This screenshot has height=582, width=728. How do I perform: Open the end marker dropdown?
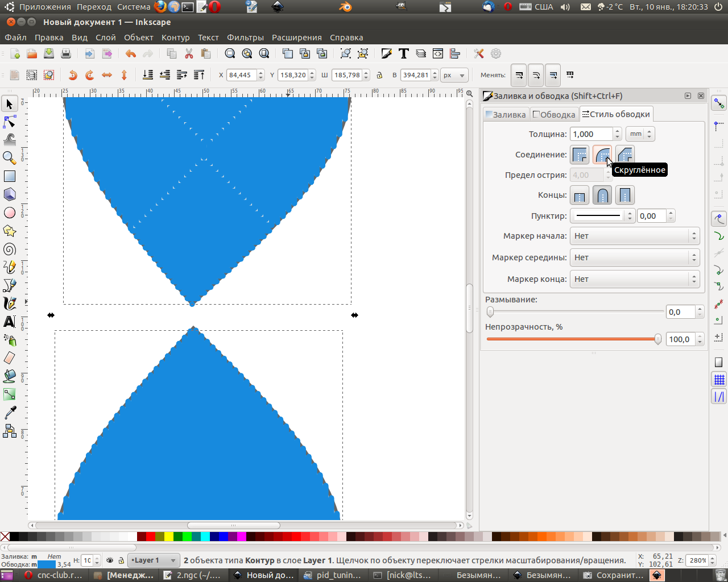(635, 279)
